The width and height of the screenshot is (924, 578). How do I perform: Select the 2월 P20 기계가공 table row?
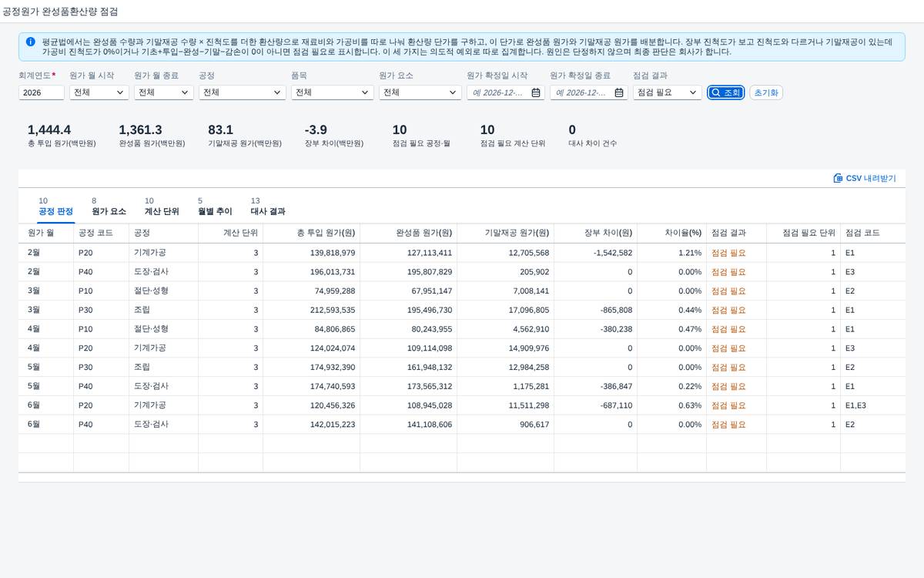point(462,253)
